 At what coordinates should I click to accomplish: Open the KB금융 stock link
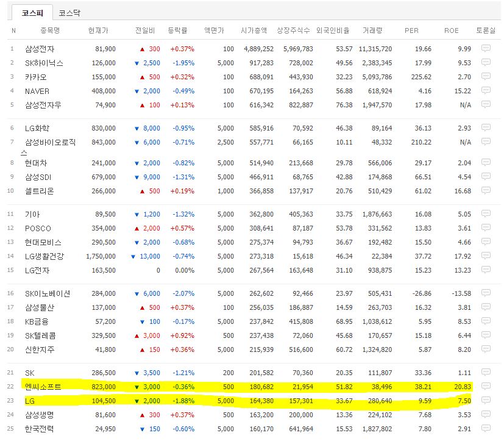pyautogui.click(x=37, y=321)
